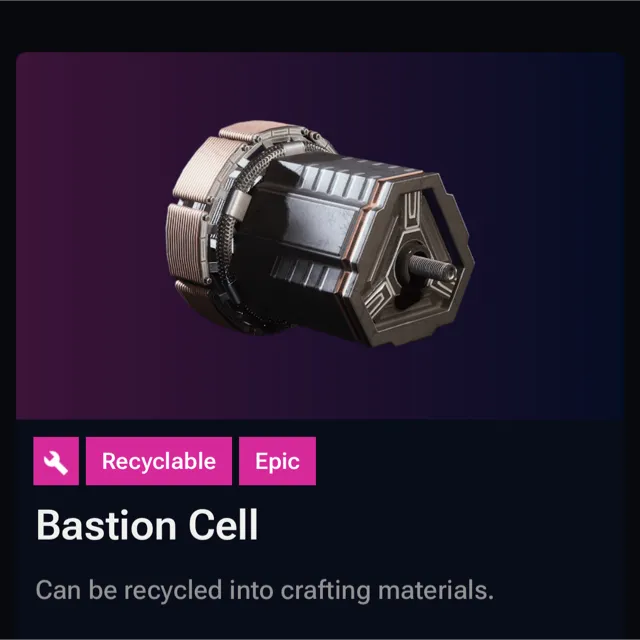Select the Epic rarity badge

coord(277,461)
